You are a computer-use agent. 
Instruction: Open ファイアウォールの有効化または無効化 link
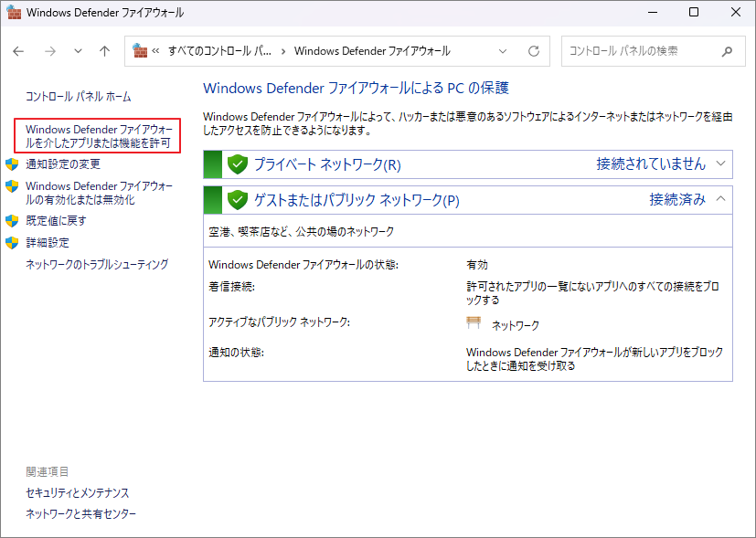(99, 193)
